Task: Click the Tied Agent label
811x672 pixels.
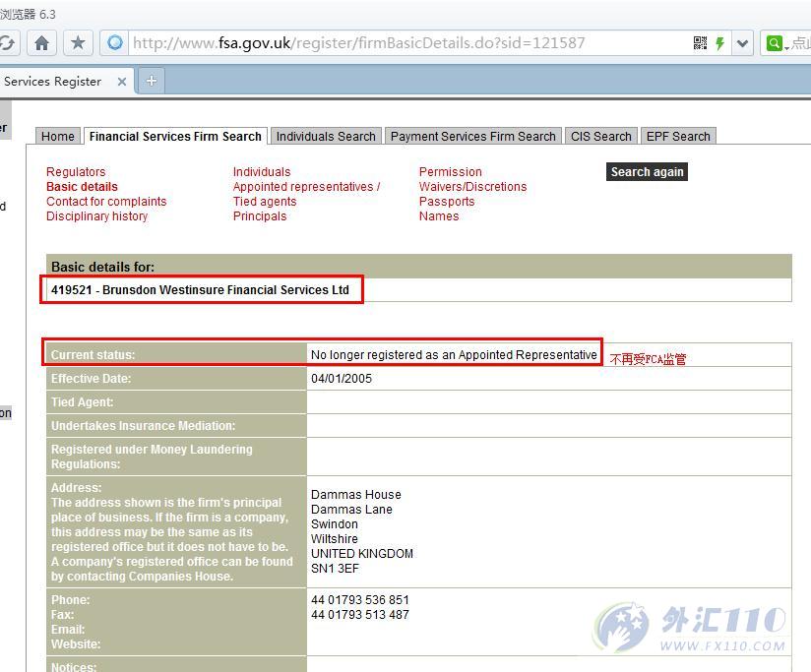Action: [x=82, y=401]
